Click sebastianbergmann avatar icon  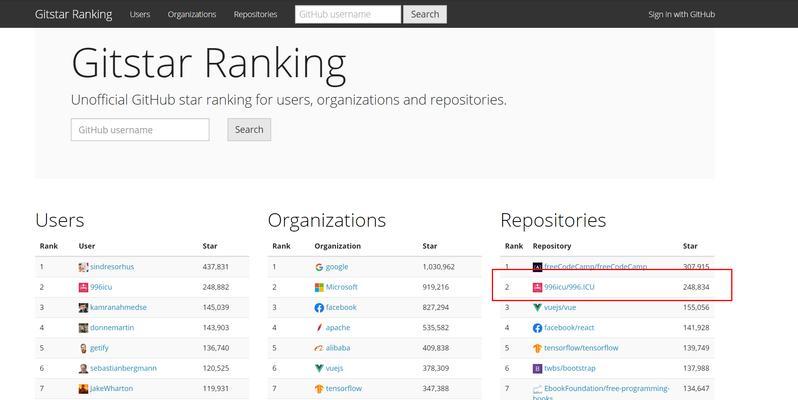[x=83, y=368]
